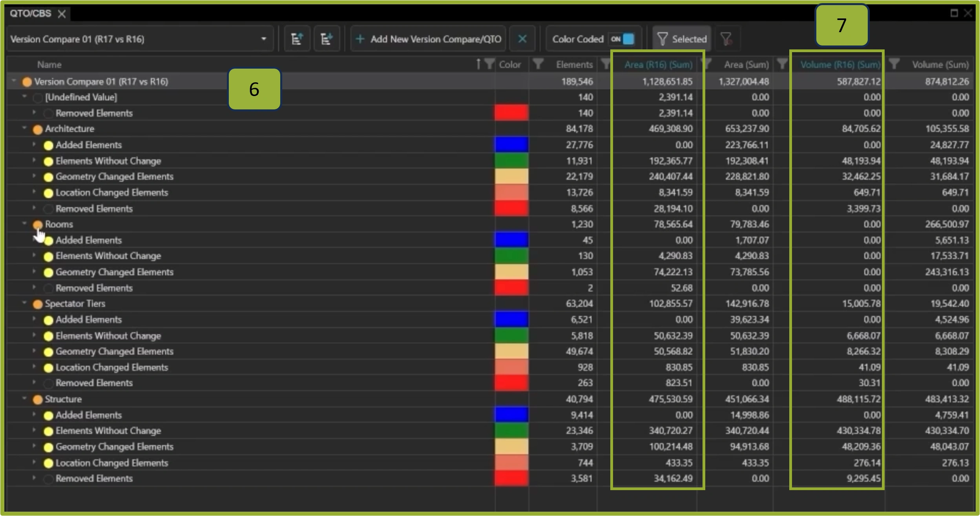Select the Spectator Tiers row
Image resolution: width=980 pixels, height=516 pixels.
[75, 304]
